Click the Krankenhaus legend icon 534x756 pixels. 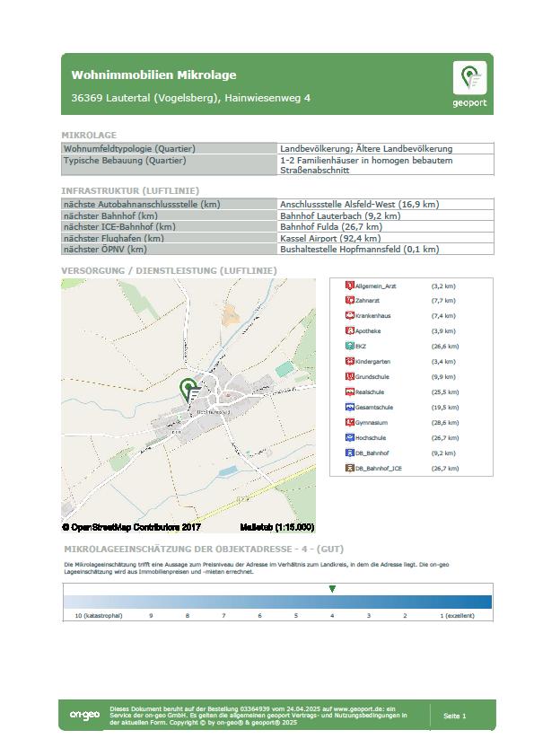[350, 315]
